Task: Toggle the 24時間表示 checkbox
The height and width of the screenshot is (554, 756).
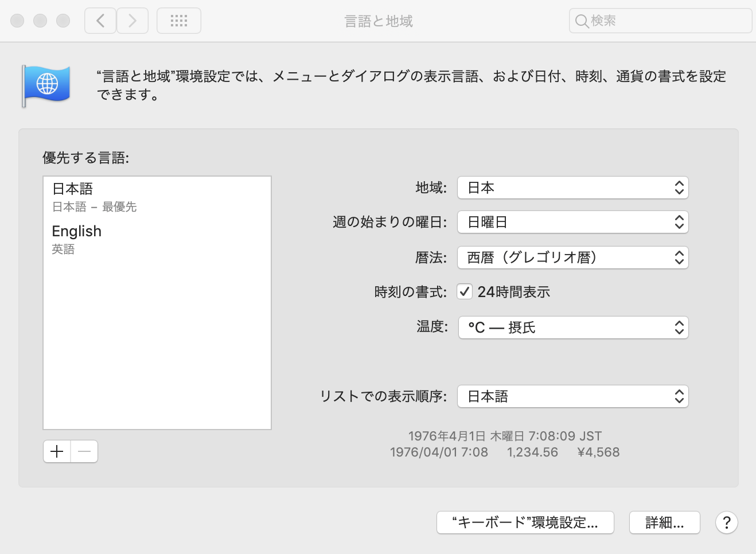Action: tap(465, 292)
